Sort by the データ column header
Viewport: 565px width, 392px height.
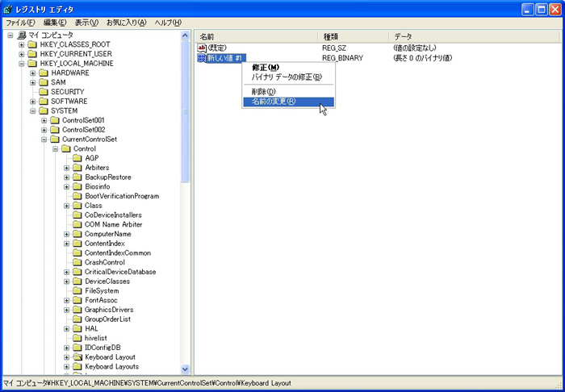point(475,37)
